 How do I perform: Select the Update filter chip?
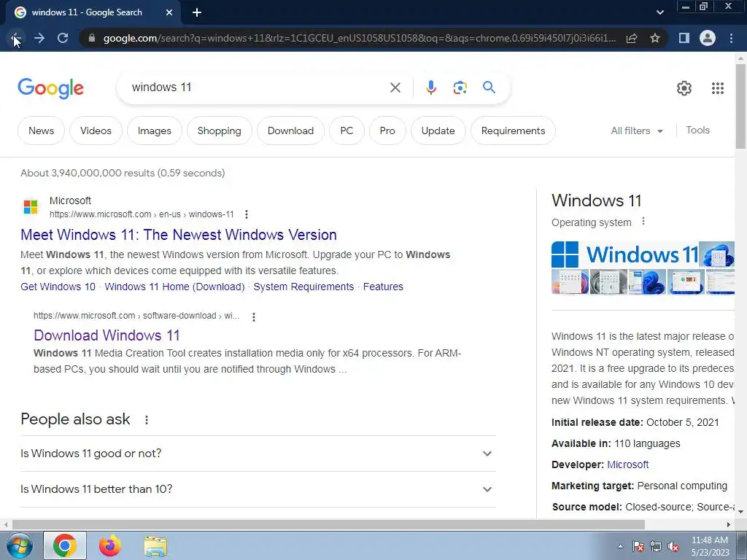tap(438, 131)
